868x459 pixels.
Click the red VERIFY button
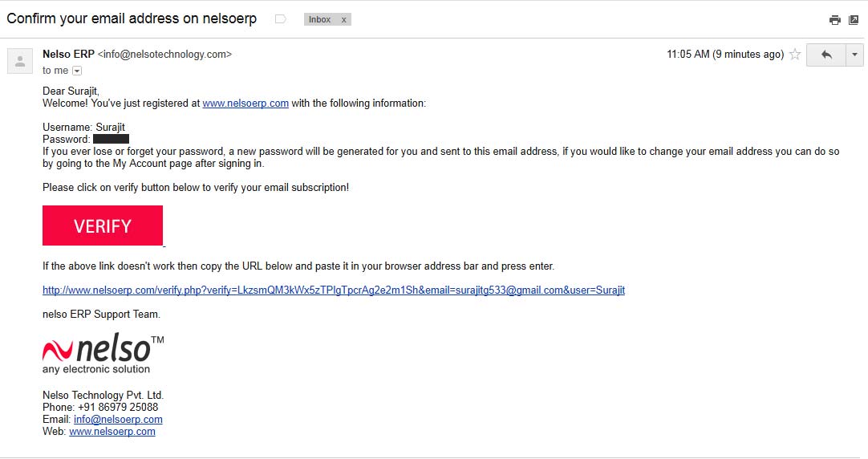click(103, 225)
